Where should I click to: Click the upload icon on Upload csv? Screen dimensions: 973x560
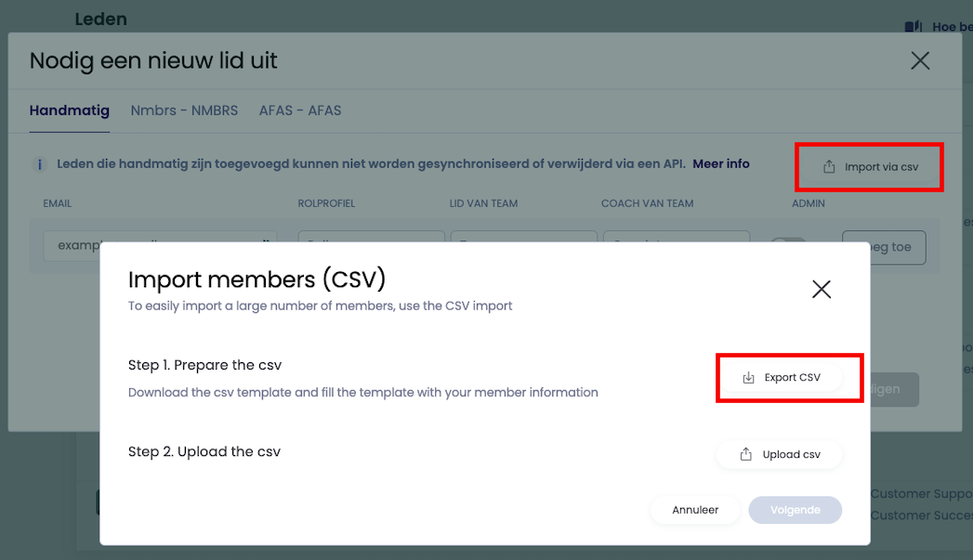point(745,454)
